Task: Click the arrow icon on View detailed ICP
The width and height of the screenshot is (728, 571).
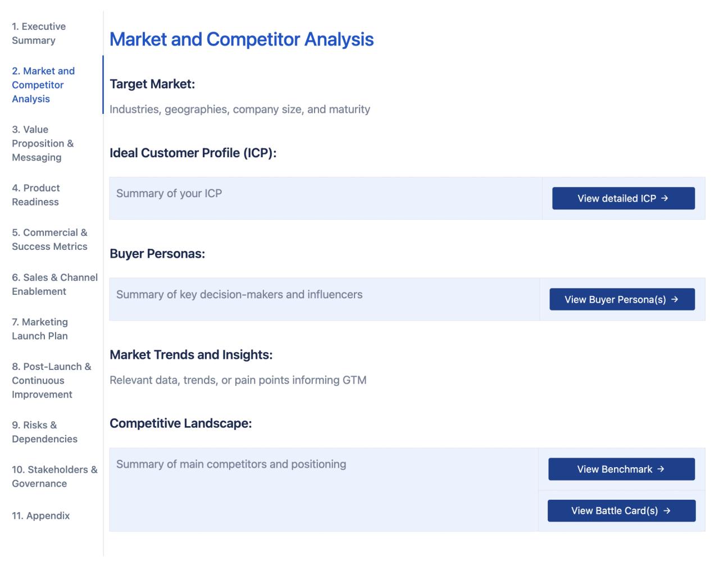Action: click(663, 198)
